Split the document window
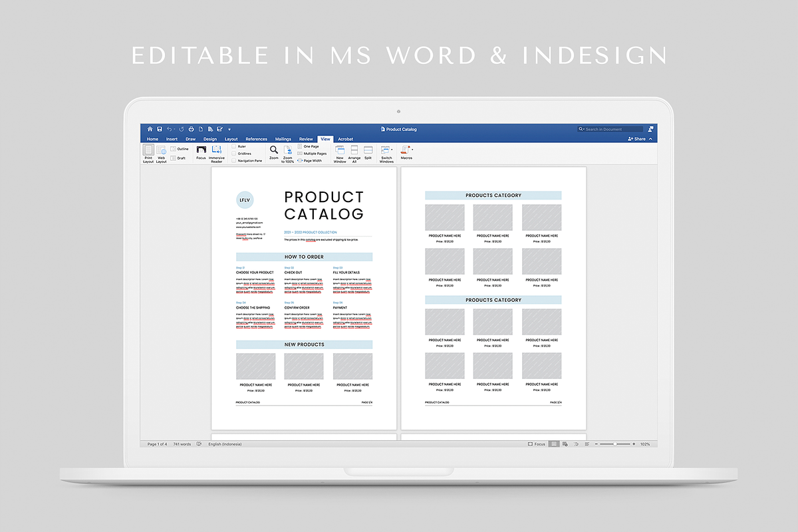Image resolution: width=798 pixels, height=532 pixels. pyautogui.click(x=368, y=150)
